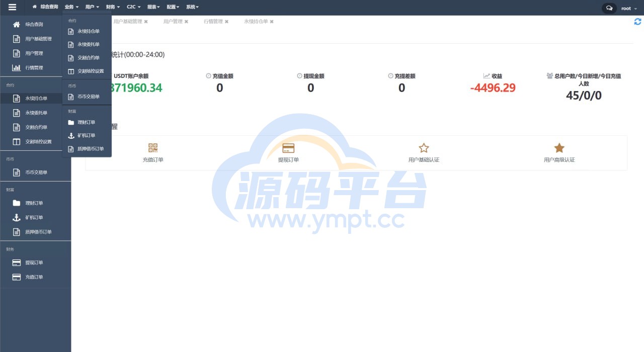Close the 用户管理 tab
This screenshot has height=352, width=644.
186,22
